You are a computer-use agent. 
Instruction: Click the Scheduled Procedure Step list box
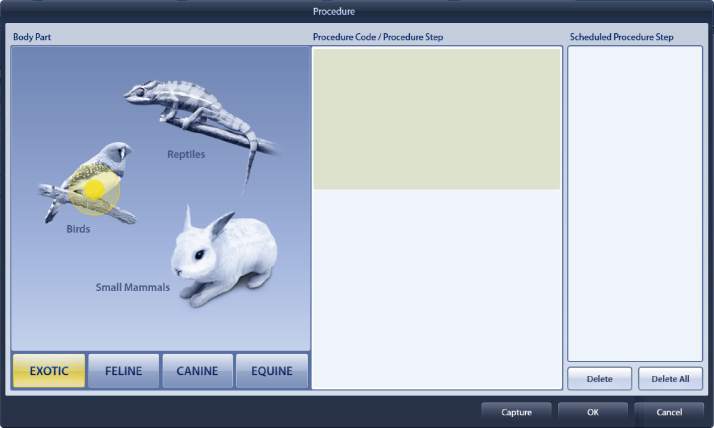click(635, 204)
